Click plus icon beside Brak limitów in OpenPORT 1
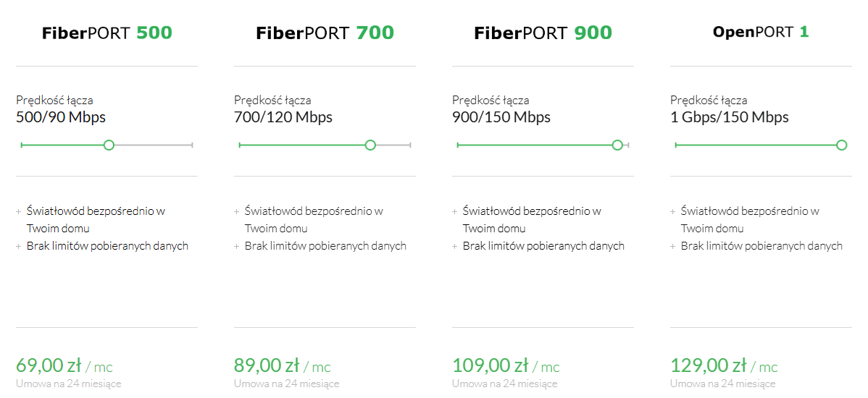868x398 pixels. 672,247
